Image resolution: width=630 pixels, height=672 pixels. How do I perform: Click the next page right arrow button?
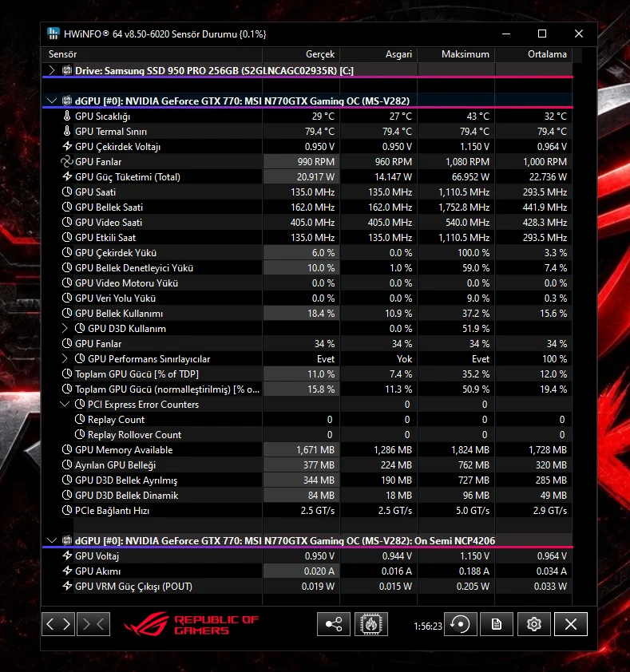(x=66, y=624)
